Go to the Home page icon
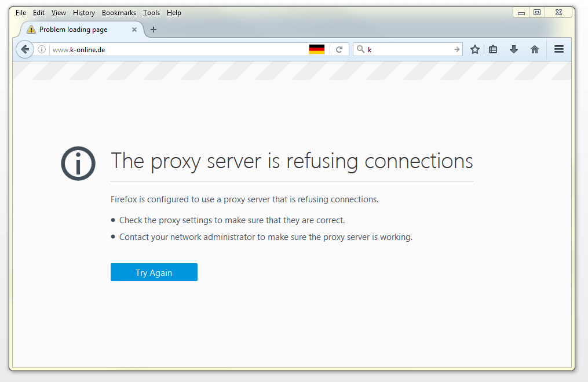The image size is (588, 382). click(534, 49)
